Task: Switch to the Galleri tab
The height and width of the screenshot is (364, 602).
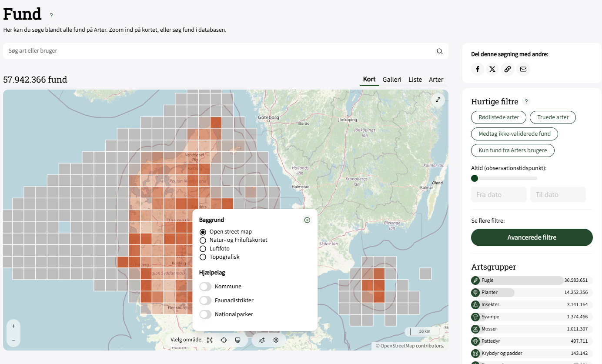Action: point(392,80)
